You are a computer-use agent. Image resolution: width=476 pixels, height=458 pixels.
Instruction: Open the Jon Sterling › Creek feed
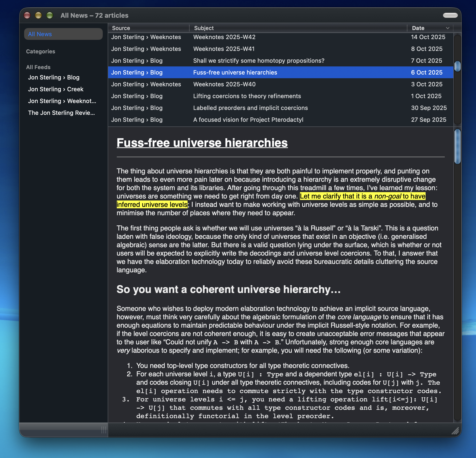56,89
